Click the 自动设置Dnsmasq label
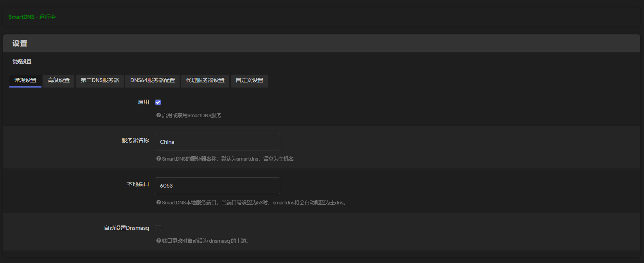The height and width of the screenshot is (263, 644). (x=126, y=228)
